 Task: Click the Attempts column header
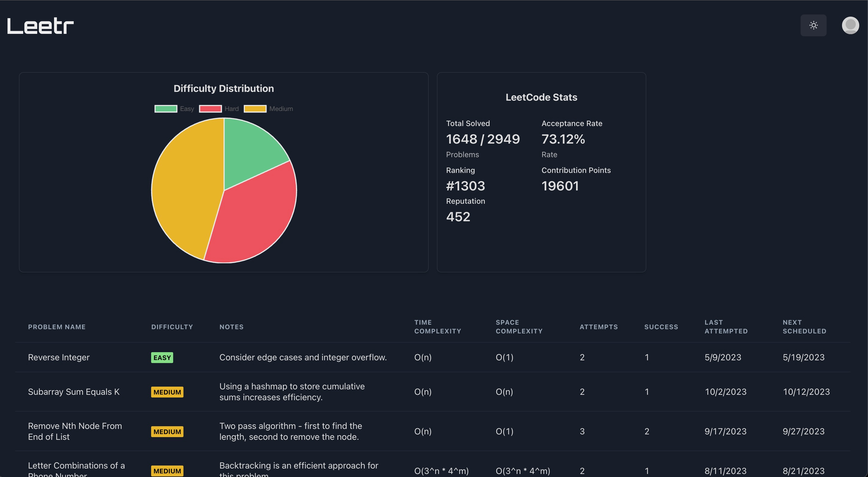coord(598,327)
